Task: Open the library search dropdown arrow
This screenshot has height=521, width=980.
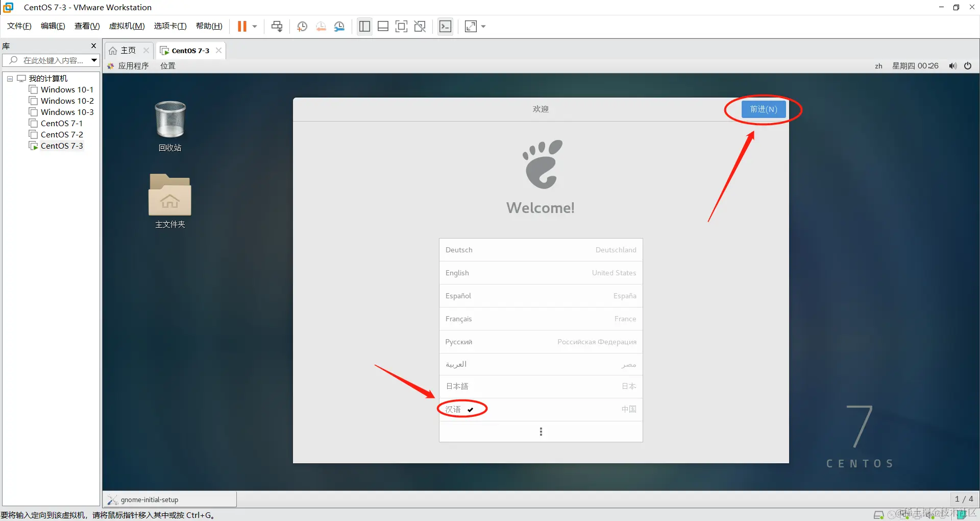Action: click(94, 60)
